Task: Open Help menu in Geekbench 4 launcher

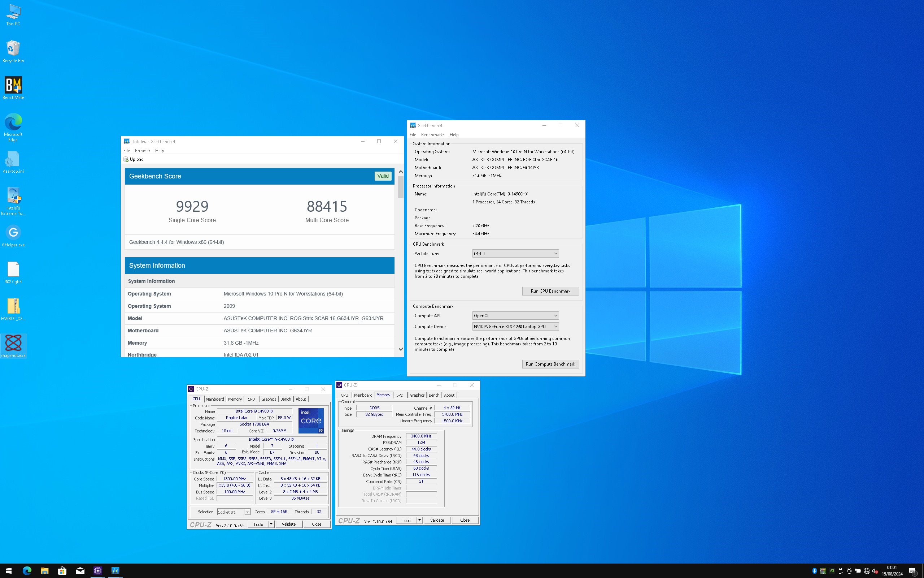Action: coord(454,134)
